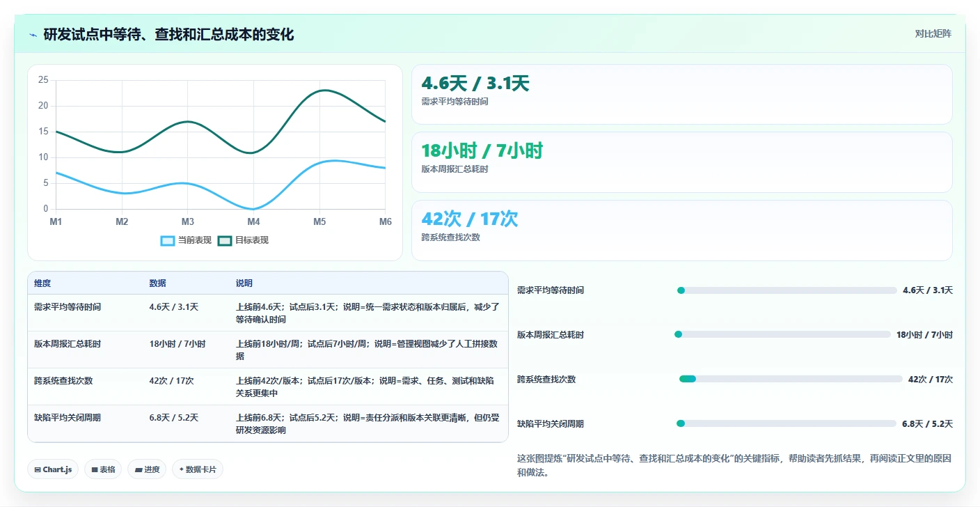Click the M3 label on the chart axis
Screen dimensions: 980x507
click(x=188, y=221)
